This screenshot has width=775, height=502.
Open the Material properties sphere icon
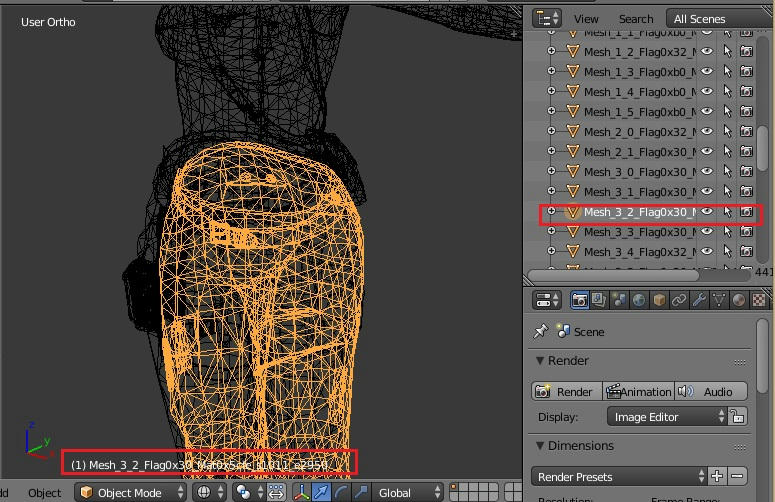coord(738,299)
